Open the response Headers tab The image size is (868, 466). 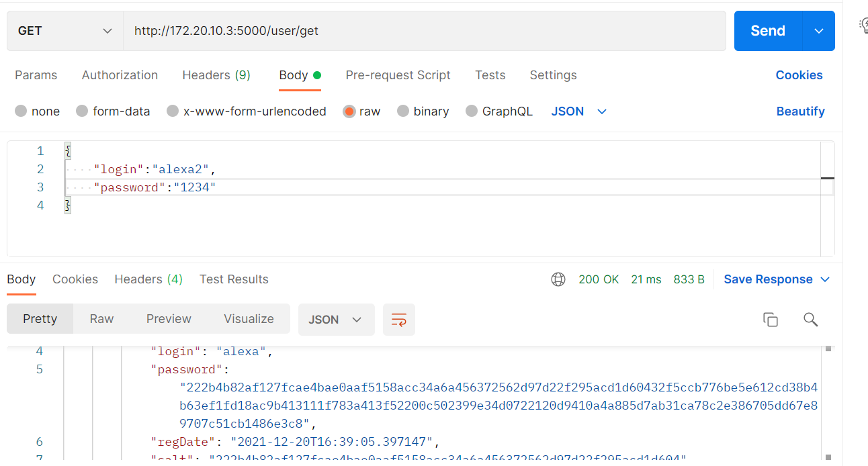(148, 279)
